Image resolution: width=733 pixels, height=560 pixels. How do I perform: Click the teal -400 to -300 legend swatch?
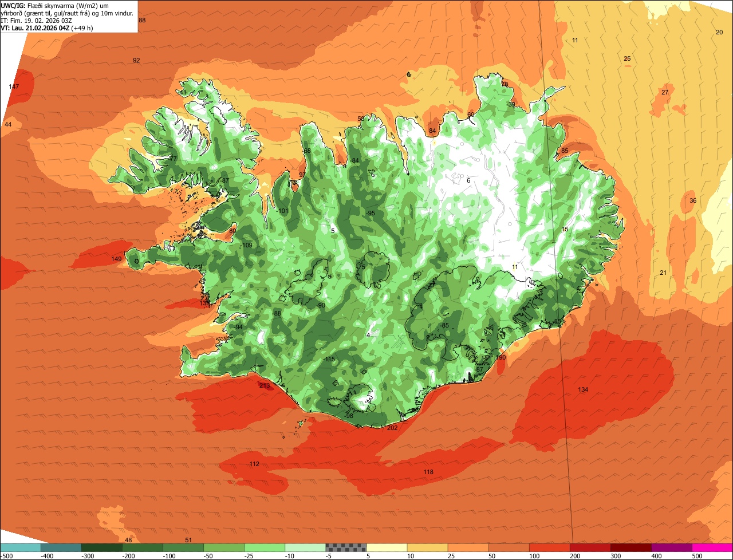61,547
